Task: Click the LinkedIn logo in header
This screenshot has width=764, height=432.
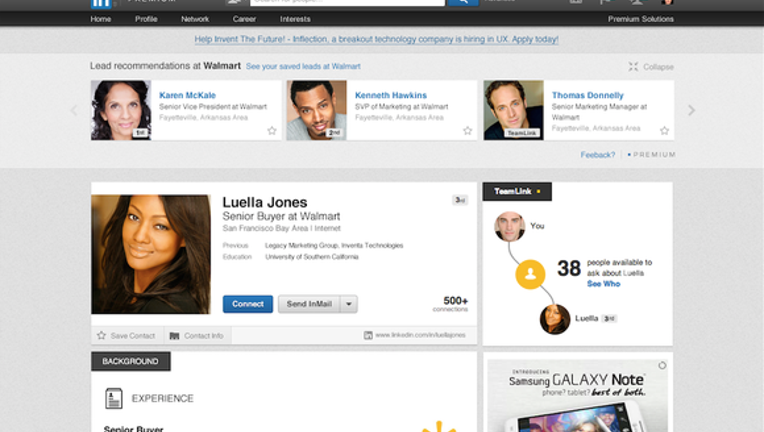Action: coord(101,3)
